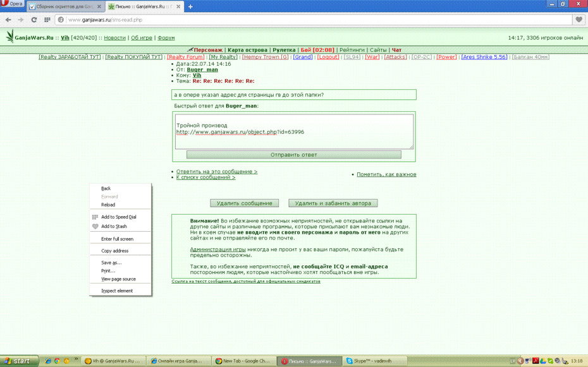Click К списку сообщений link
This screenshot has height=367, width=588.
206,177
